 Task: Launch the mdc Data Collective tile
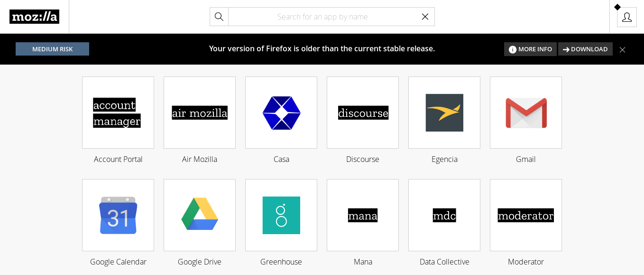click(444, 215)
